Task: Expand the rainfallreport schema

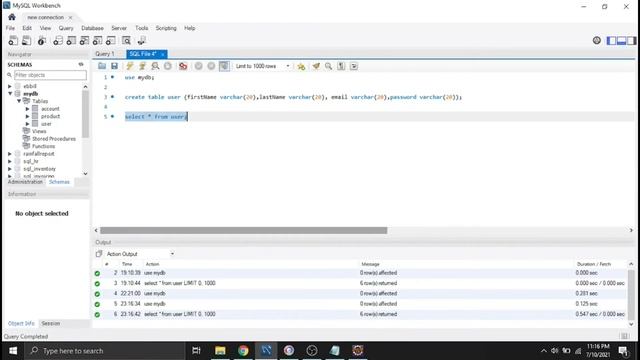Action: coord(10,154)
